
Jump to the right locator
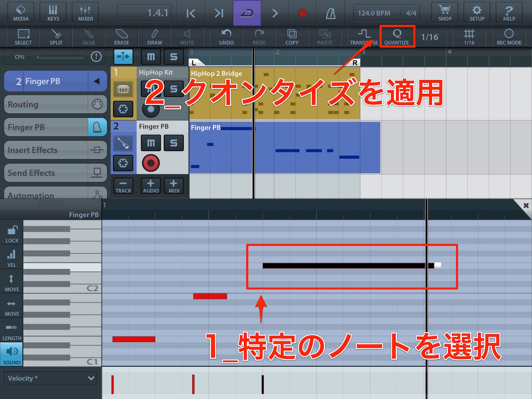coord(219,13)
